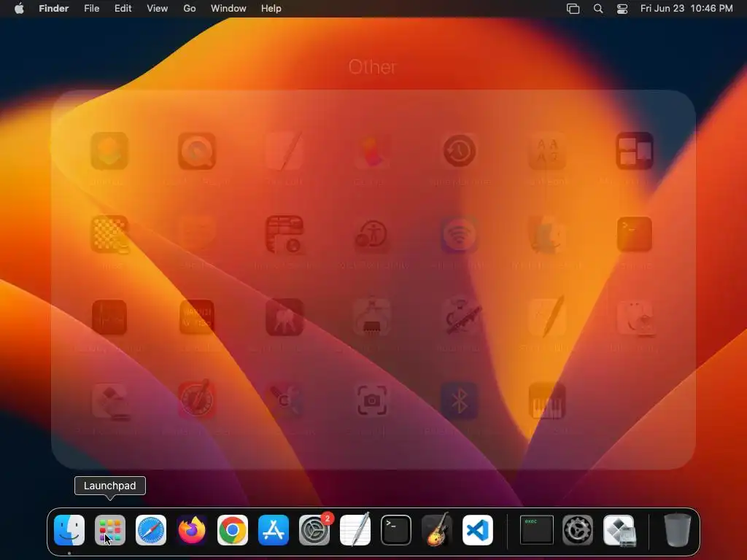The image size is (747, 560).
Task: Open the Apple menu
Action: point(19,9)
